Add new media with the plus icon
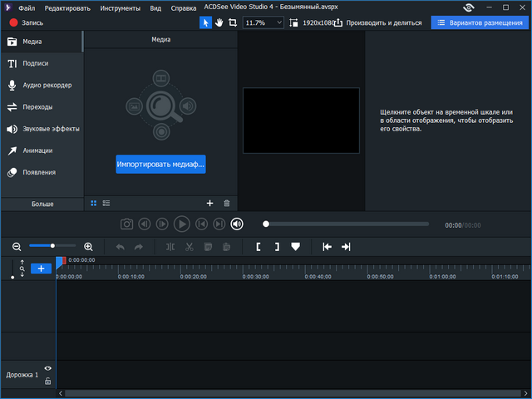The image size is (532, 399). point(209,203)
